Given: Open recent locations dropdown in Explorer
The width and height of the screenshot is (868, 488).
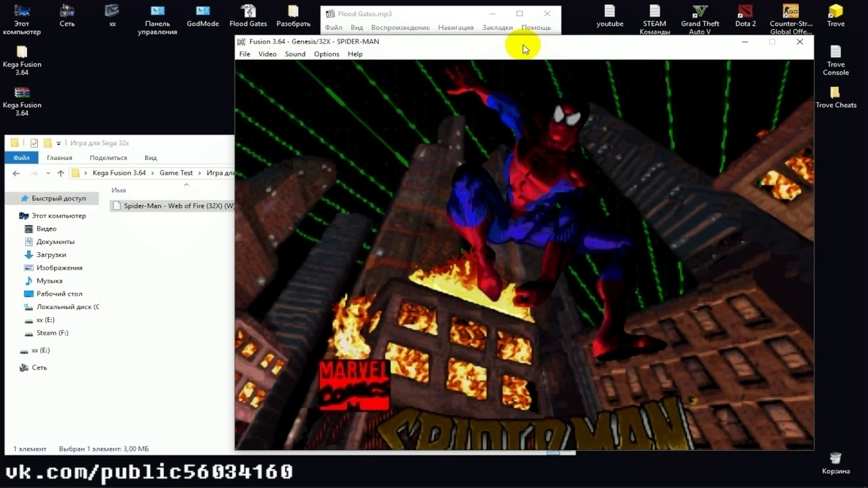Looking at the screenshot, I should (x=47, y=174).
